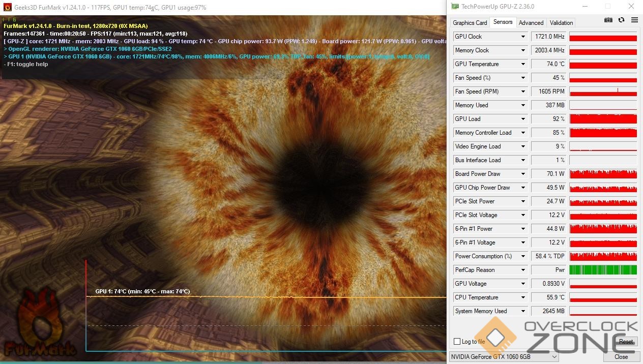Screen dimensions: 643x364
Task: Click the Close button in GPU-Z
Action: click(621, 357)
